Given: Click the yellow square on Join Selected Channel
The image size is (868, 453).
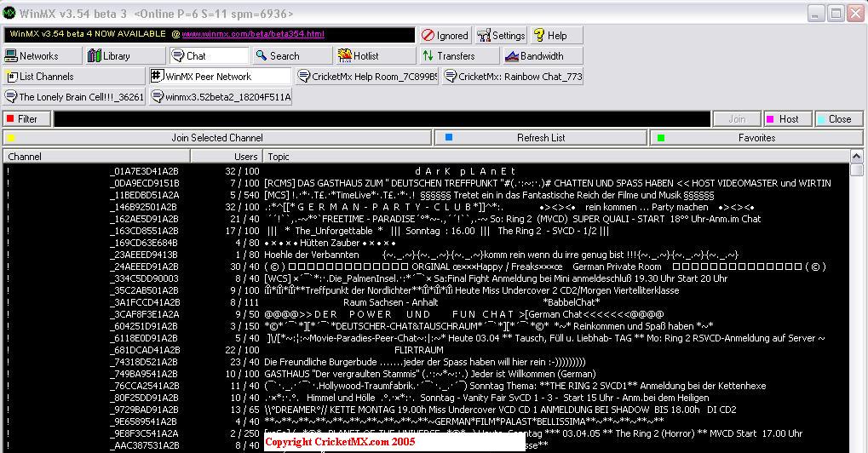Looking at the screenshot, I should coord(11,138).
